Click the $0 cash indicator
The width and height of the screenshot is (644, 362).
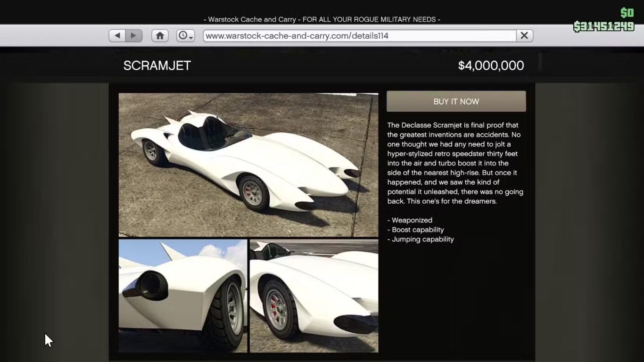click(x=627, y=13)
